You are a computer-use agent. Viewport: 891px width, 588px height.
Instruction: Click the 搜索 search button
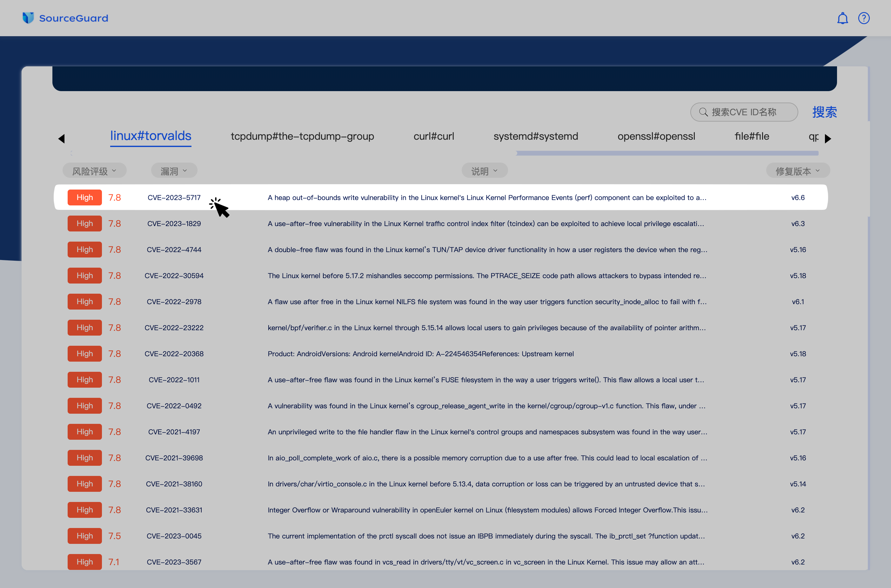[824, 112]
